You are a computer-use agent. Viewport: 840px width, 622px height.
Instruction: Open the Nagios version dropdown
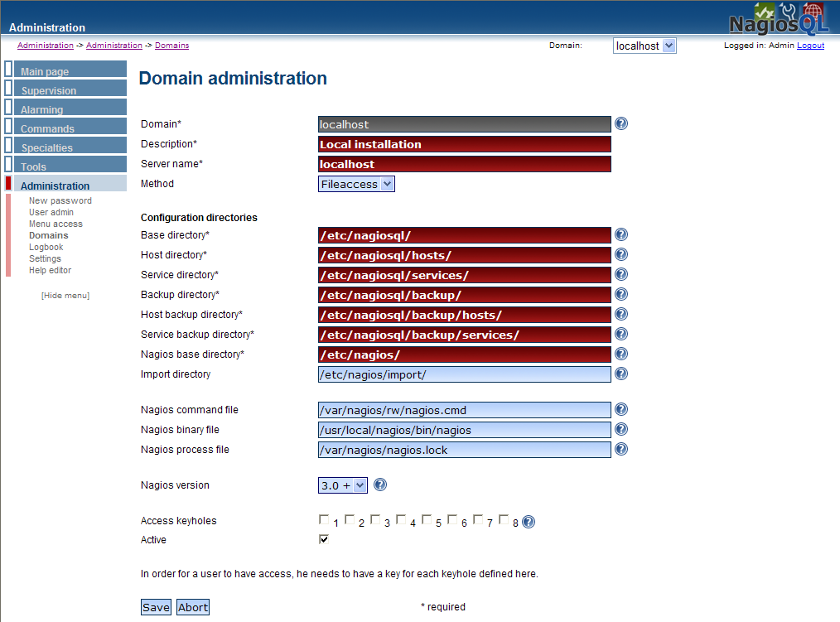point(343,485)
